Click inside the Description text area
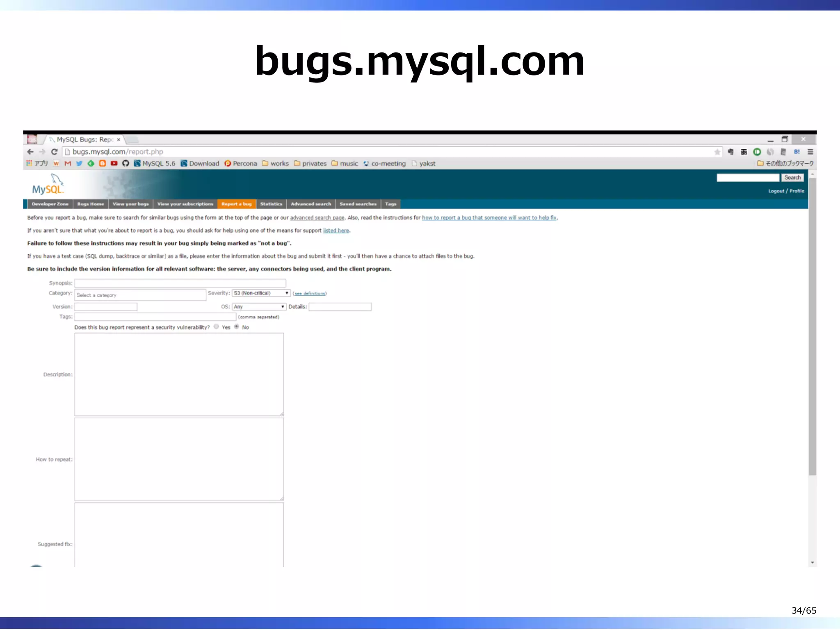 pos(179,374)
